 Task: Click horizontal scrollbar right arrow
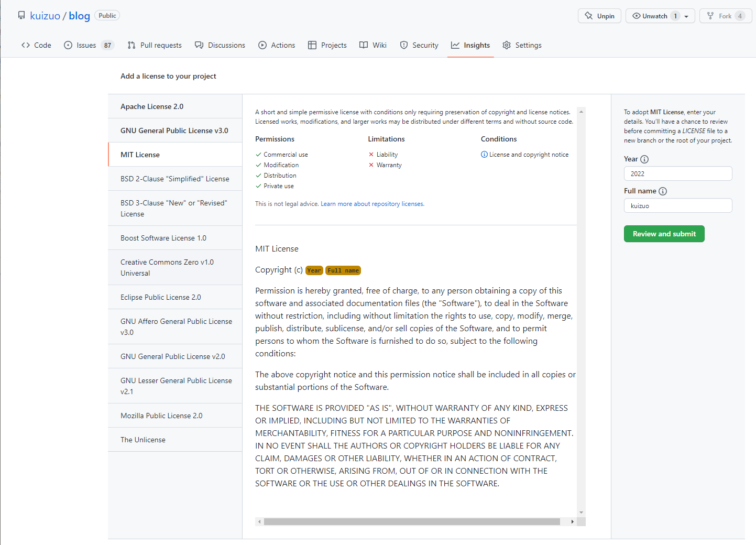(x=572, y=521)
